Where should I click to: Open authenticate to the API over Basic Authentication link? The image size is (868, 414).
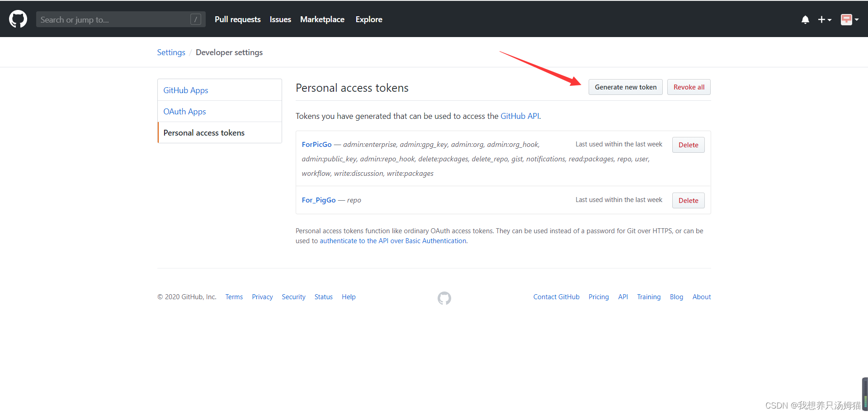point(393,241)
